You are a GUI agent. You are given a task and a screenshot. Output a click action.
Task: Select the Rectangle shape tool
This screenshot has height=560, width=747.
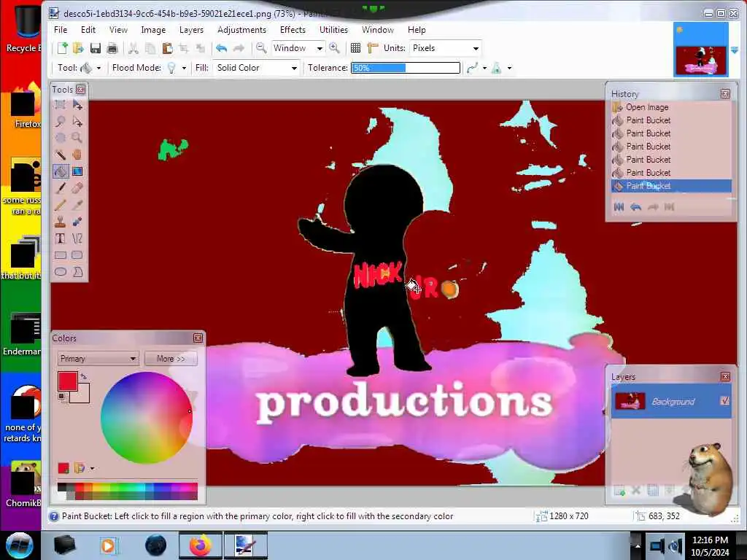tap(61, 255)
